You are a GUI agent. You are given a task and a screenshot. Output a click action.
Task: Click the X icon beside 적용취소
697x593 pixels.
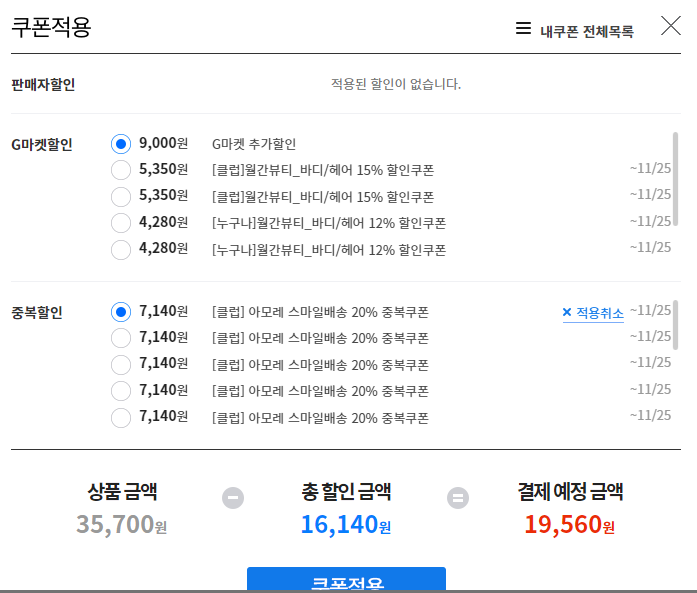[567, 312]
